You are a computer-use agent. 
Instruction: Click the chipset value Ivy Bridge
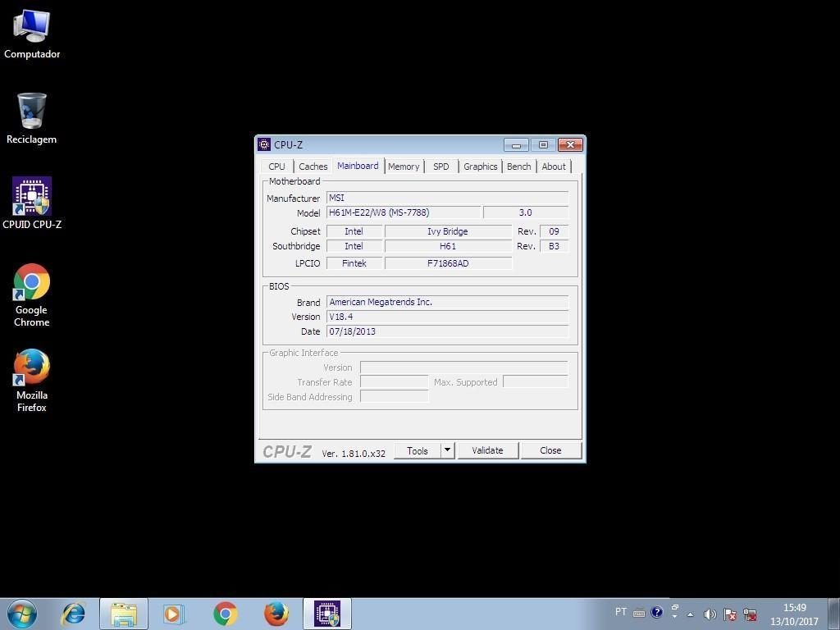coord(448,231)
